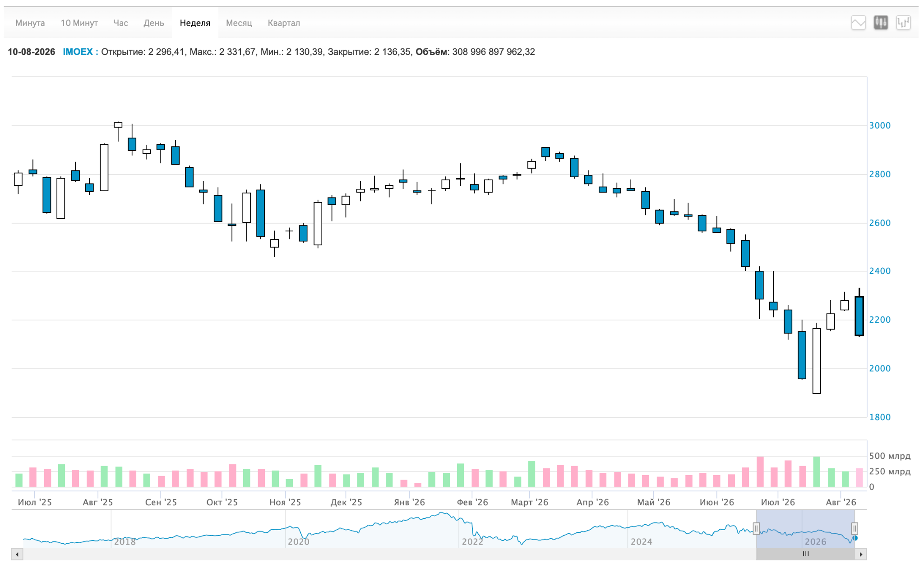This screenshot has width=924, height=568.
Task: Click the Июн '26 time axis label
Action: [717, 502]
